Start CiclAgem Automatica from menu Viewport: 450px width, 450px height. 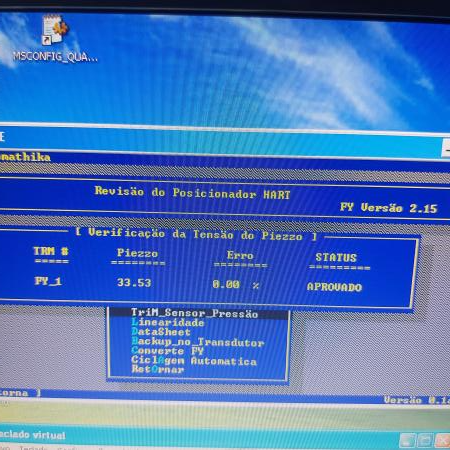tap(194, 360)
